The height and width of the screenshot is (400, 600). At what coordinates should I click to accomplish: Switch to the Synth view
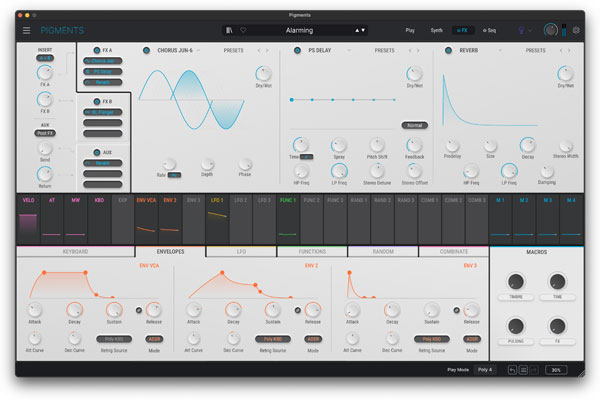point(437,30)
